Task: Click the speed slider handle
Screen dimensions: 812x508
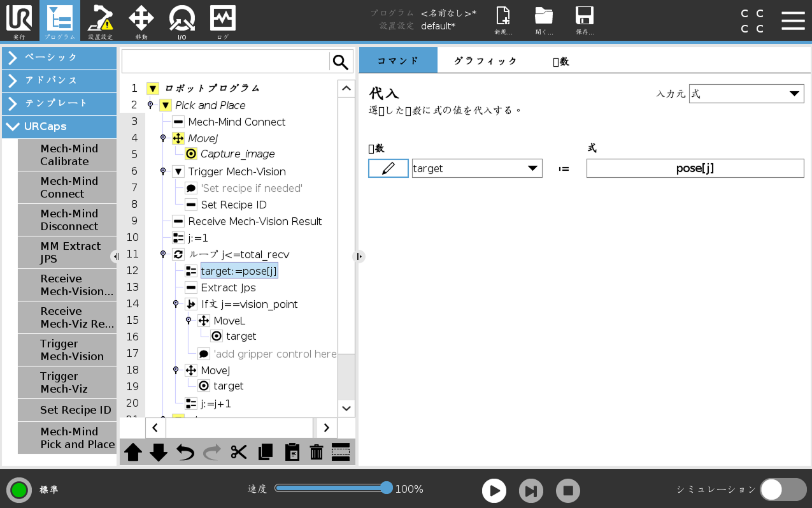Action: coord(386,488)
